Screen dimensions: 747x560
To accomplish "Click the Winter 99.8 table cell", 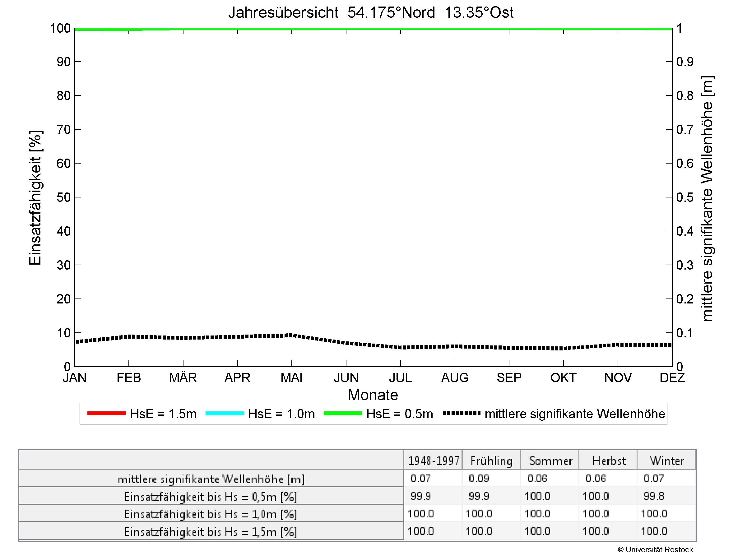I will pos(654,496).
